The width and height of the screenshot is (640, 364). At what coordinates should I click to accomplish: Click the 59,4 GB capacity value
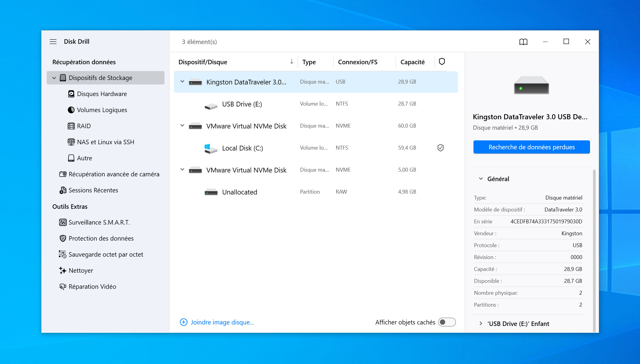coord(407,148)
